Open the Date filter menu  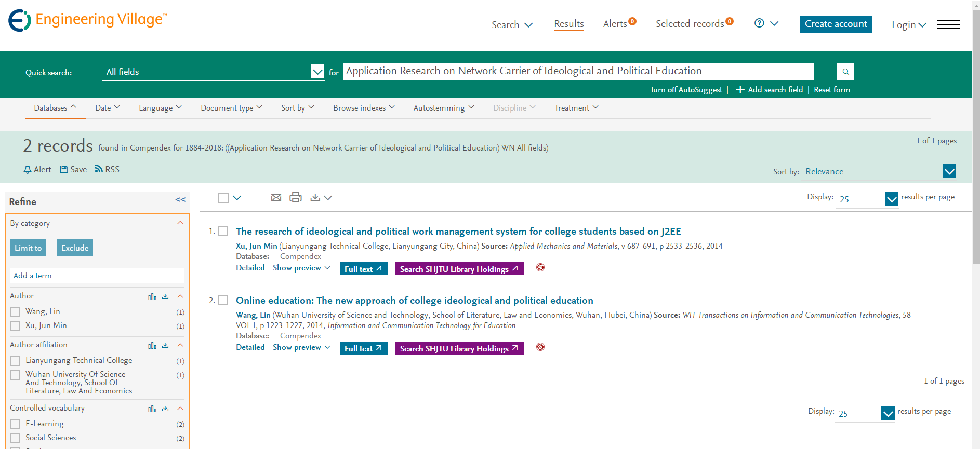pyautogui.click(x=108, y=108)
